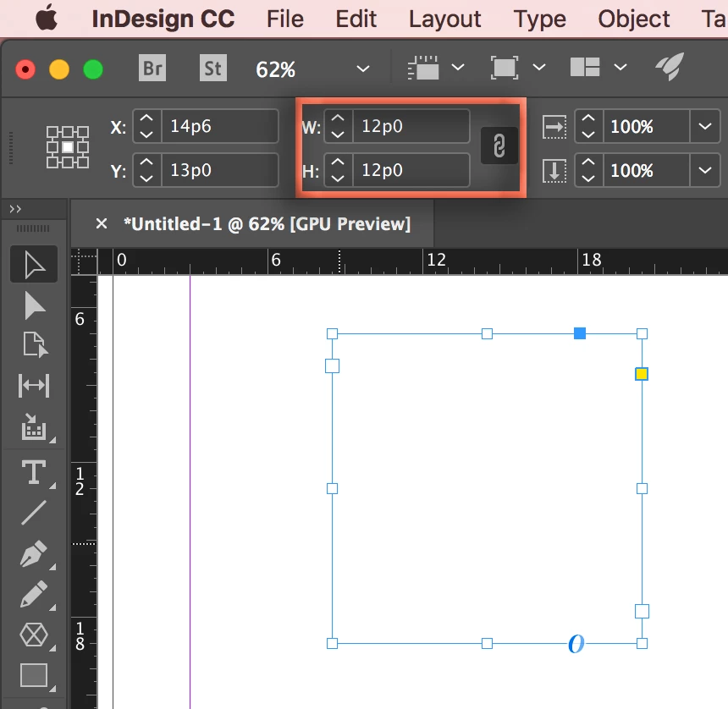Toggle constrain proportions link for width and height
Viewport: 728px width, 709px height.
click(499, 146)
